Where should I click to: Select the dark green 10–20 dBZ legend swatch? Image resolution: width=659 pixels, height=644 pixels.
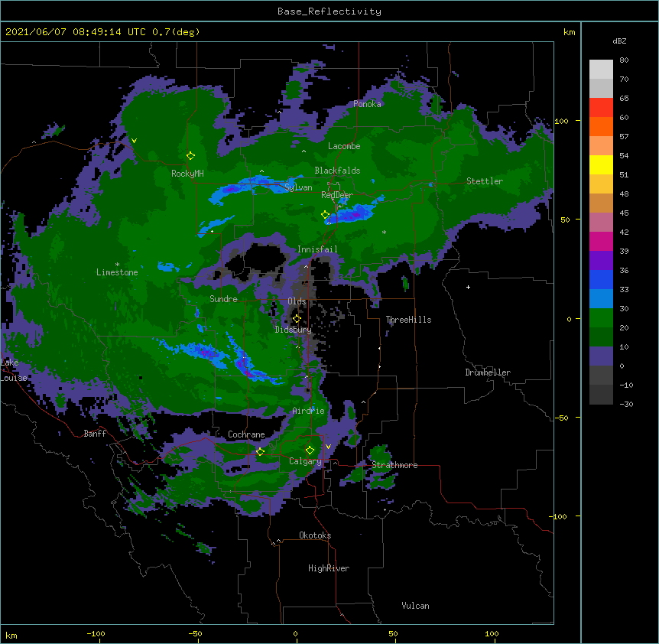pyautogui.click(x=601, y=337)
